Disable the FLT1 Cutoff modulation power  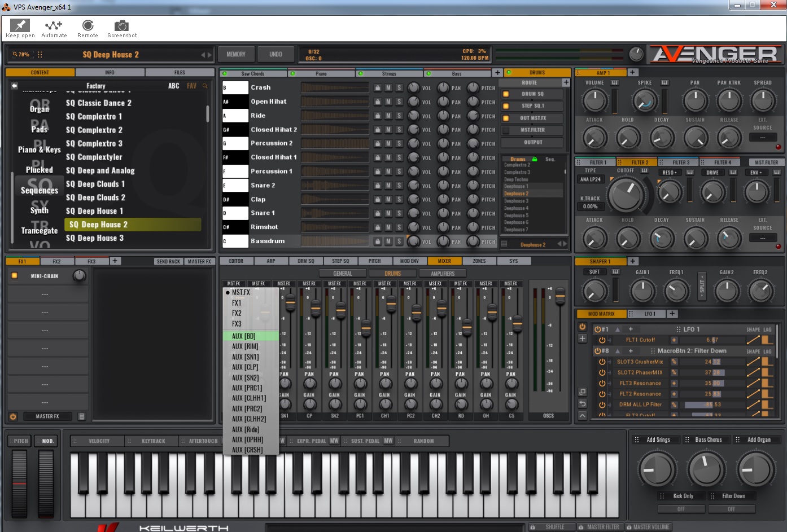click(x=602, y=340)
